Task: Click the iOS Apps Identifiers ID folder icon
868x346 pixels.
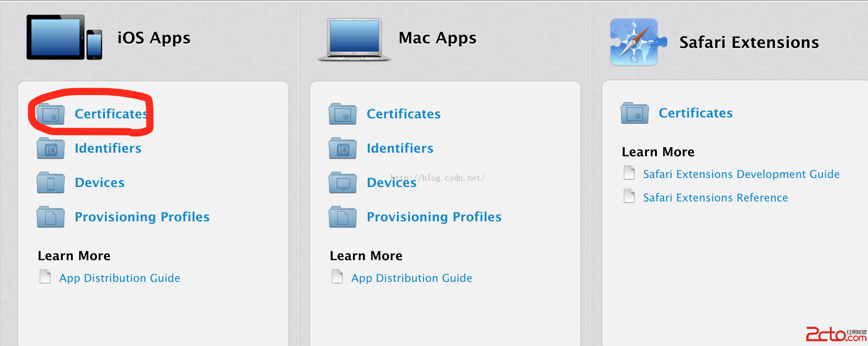Action: point(51,149)
